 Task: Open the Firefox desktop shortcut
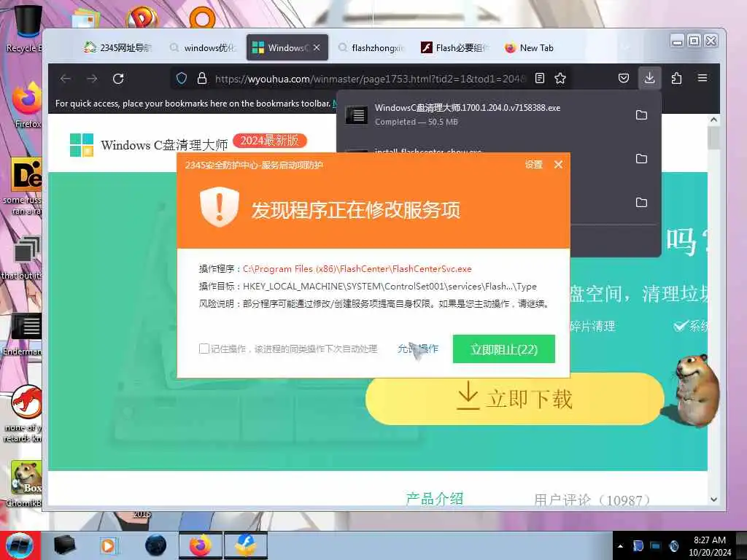[x=27, y=105]
